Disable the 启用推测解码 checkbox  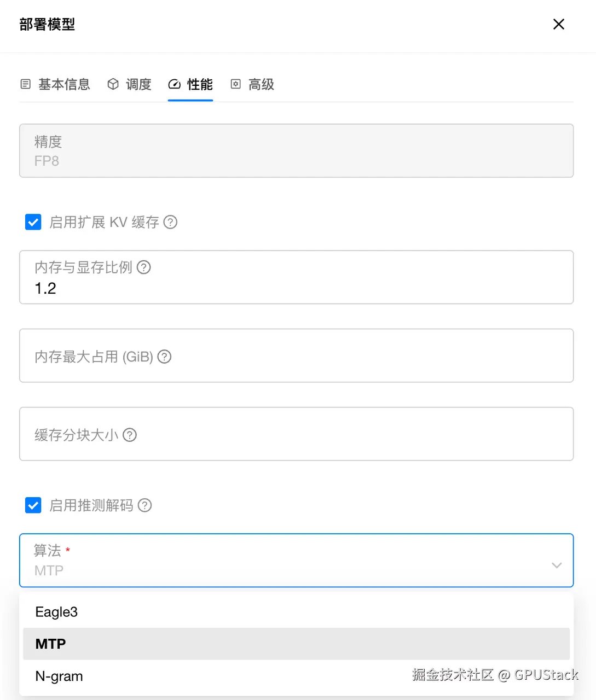[33, 505]
